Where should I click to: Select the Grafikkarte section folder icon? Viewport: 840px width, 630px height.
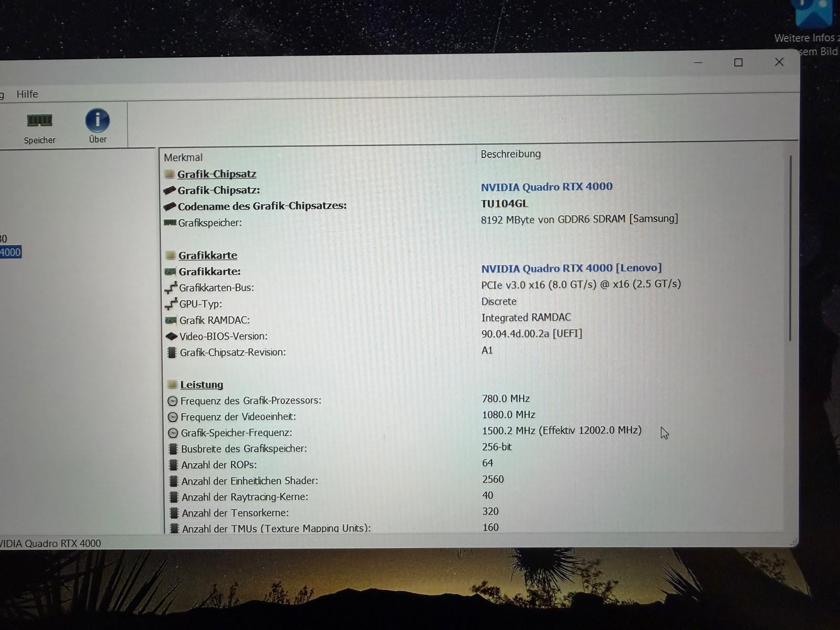pos(170,255)
